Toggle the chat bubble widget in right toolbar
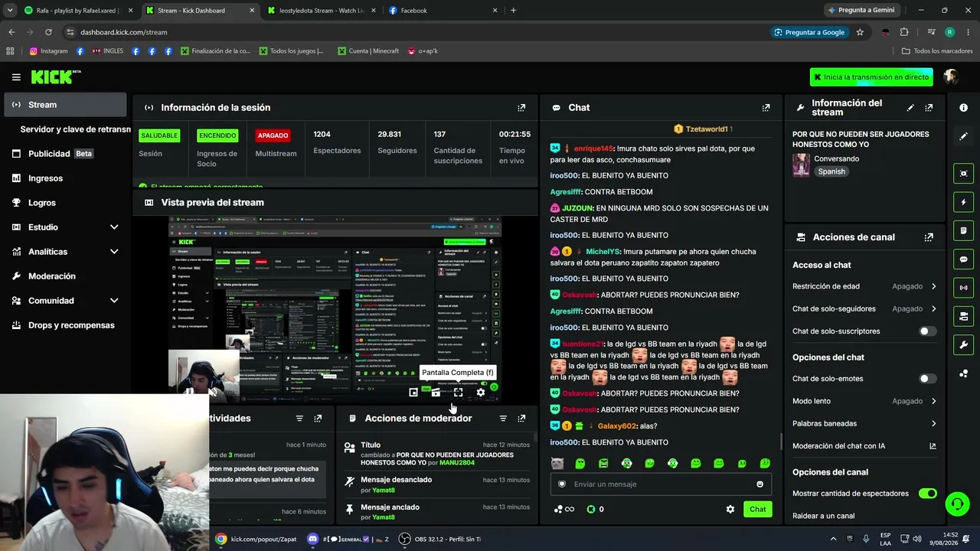980x551 pixels. coord(963,259)
